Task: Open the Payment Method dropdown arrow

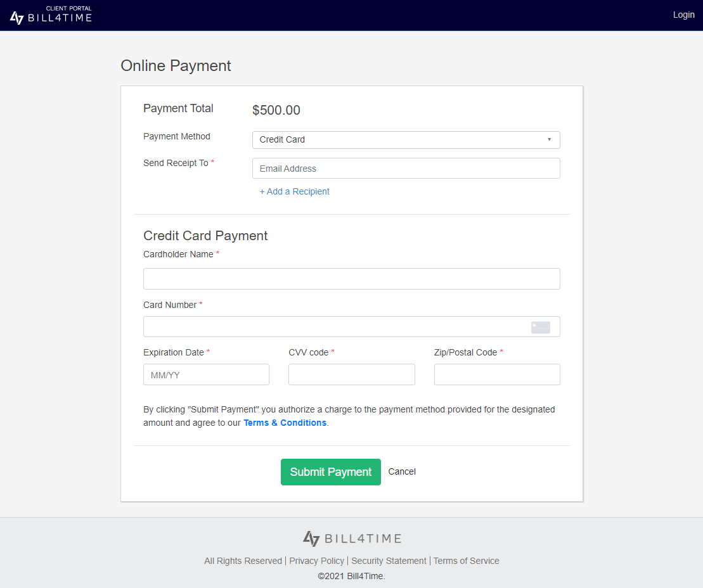Action: (549, 139)
